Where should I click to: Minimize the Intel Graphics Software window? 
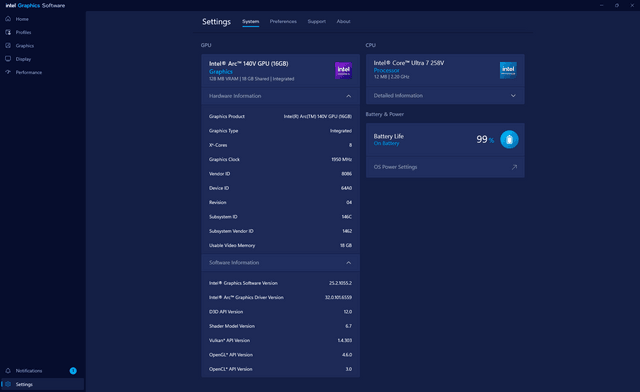coord(602,5)
